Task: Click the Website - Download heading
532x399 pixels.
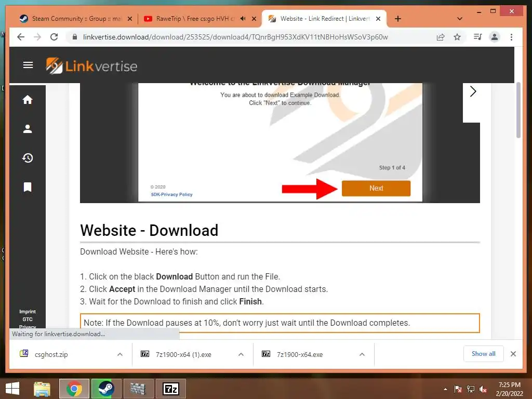Action: (x=149, y=230)
